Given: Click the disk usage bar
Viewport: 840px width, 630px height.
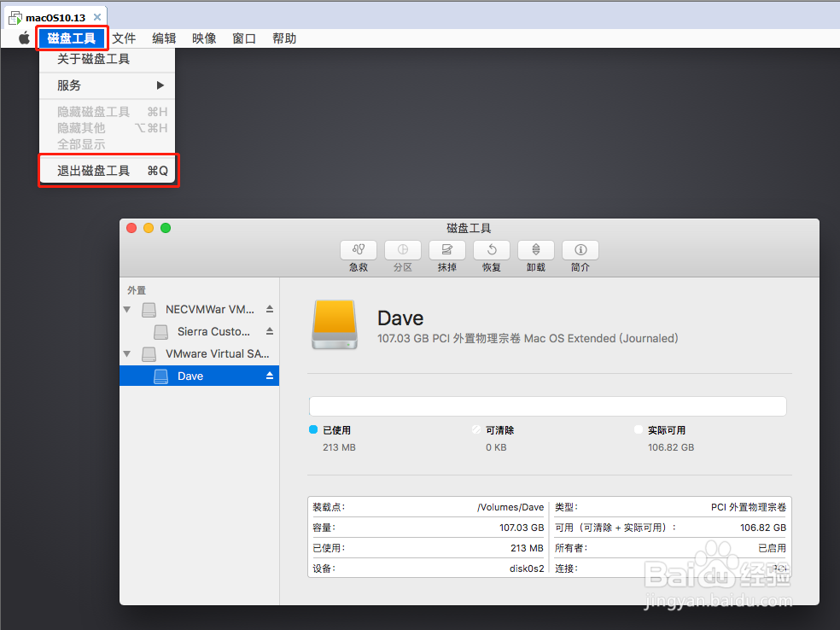Looking at the screenshot, I should pos(547,406).
